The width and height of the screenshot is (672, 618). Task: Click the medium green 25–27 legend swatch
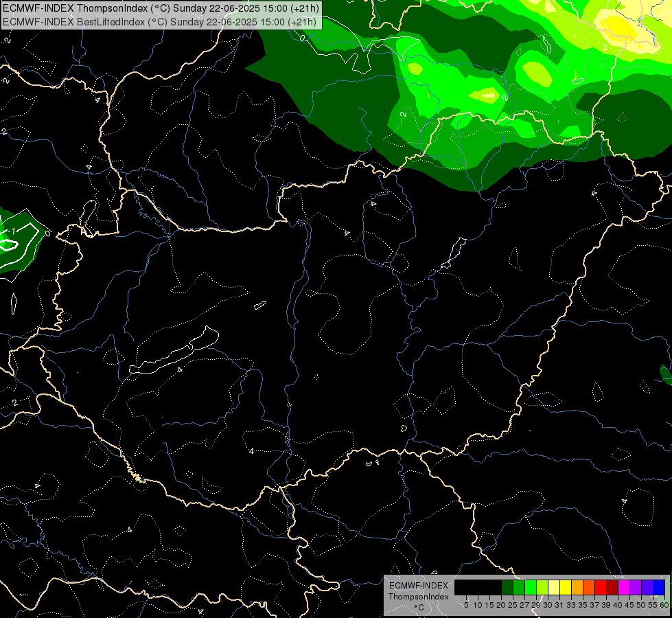(x=519, y=587)
